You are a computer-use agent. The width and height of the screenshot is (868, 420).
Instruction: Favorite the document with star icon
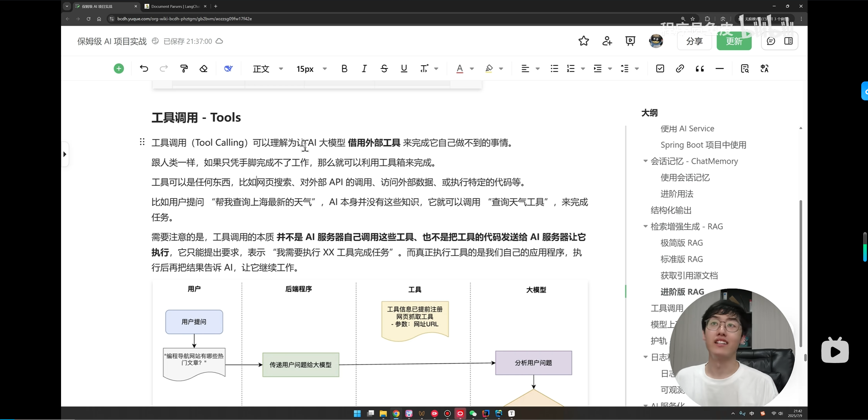coord(583,41)
